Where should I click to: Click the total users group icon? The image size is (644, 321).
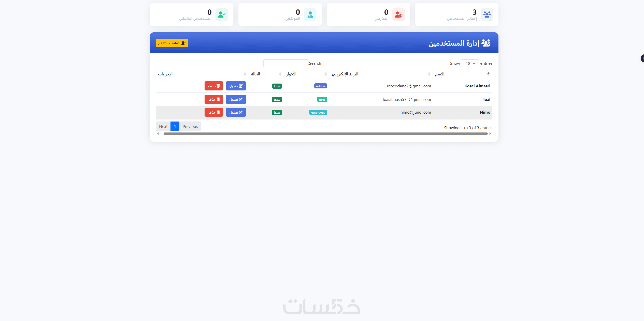click(487, 15)
